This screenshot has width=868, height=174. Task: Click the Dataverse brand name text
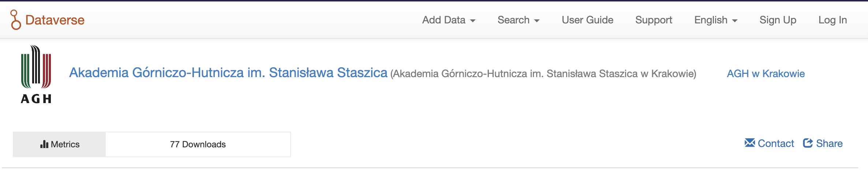[55, 20]
